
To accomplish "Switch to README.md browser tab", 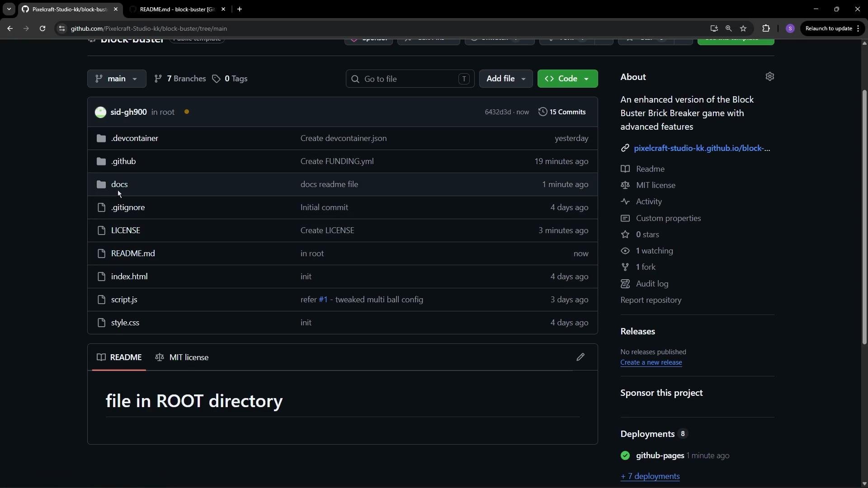I will 177,9.
